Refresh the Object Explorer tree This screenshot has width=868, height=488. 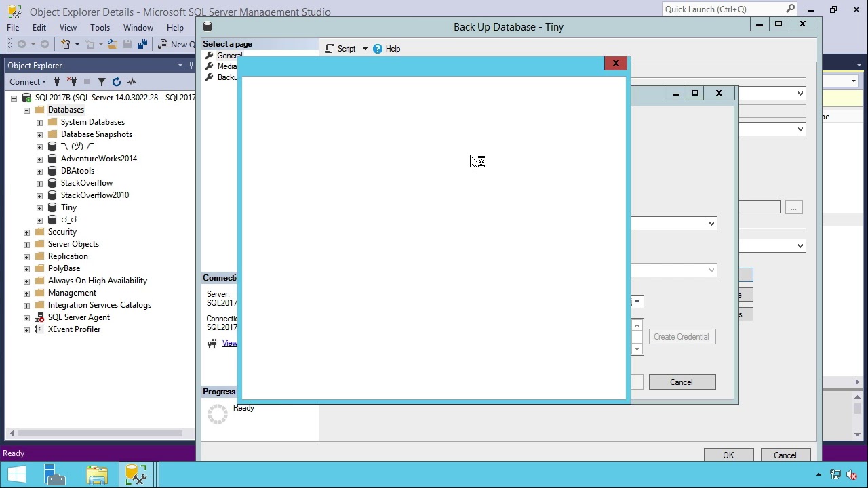tap(117, 82)
